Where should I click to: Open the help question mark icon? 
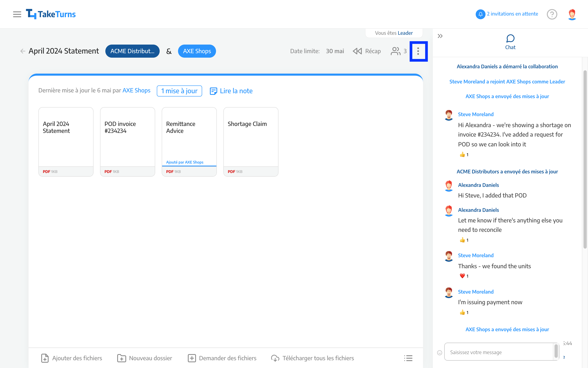552,14
